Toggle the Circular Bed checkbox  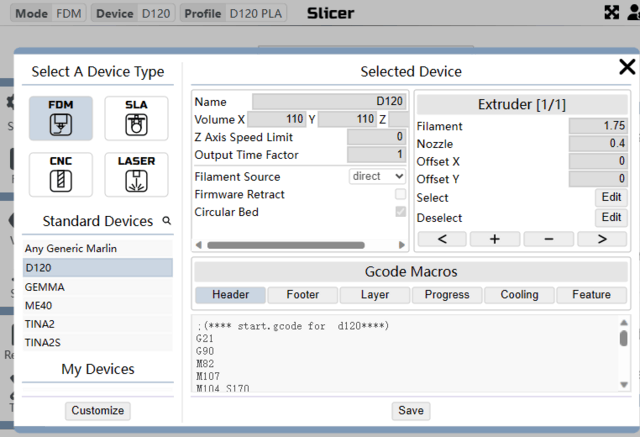(400, 212)
